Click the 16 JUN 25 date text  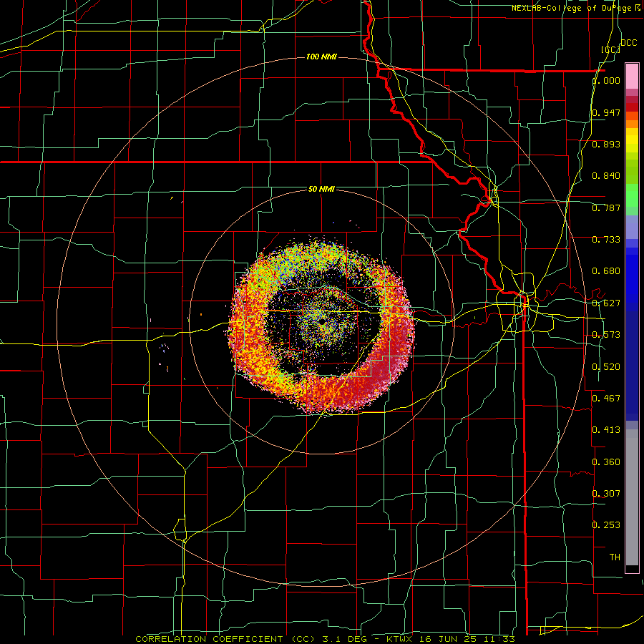coord(449,639)
